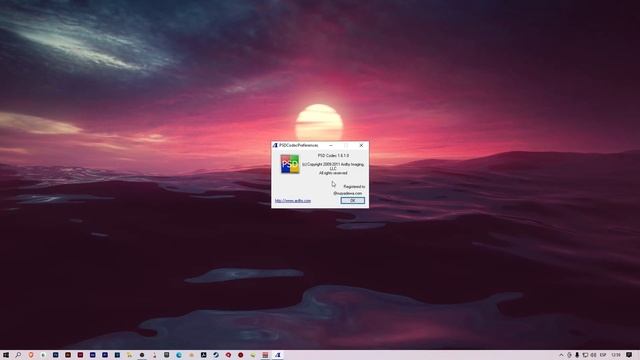Click the PSD logo image in dialog

click(x=290, y=164)
